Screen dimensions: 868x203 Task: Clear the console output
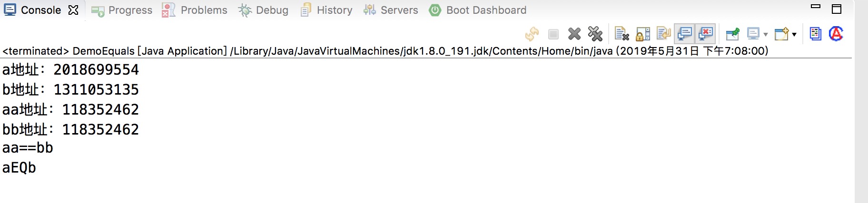click(621, 34)
